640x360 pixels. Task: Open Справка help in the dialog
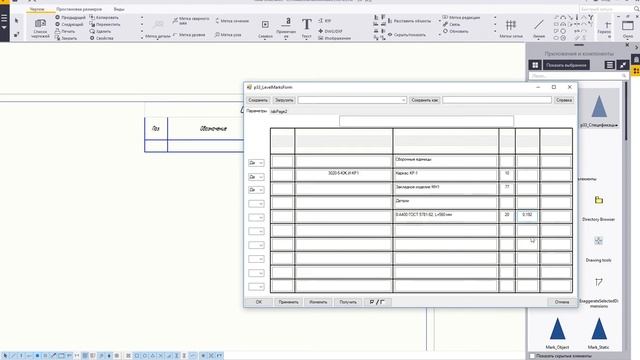coord(564,100)
